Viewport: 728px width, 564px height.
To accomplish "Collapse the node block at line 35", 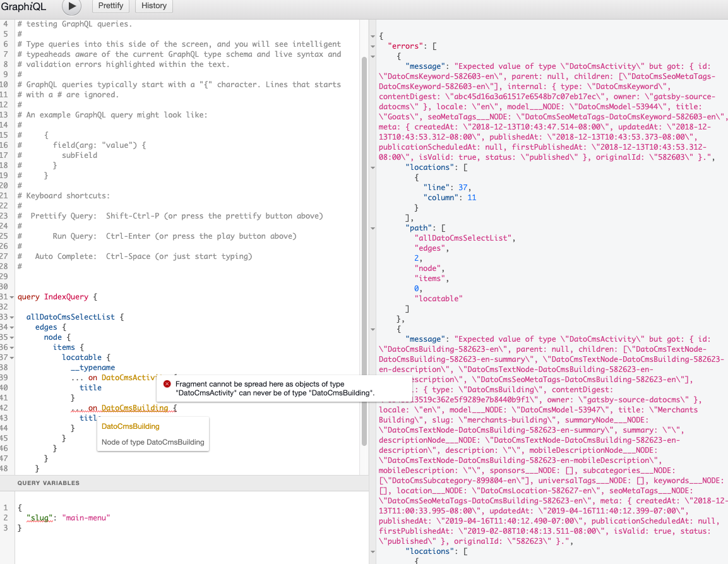I will coord(11,337).
